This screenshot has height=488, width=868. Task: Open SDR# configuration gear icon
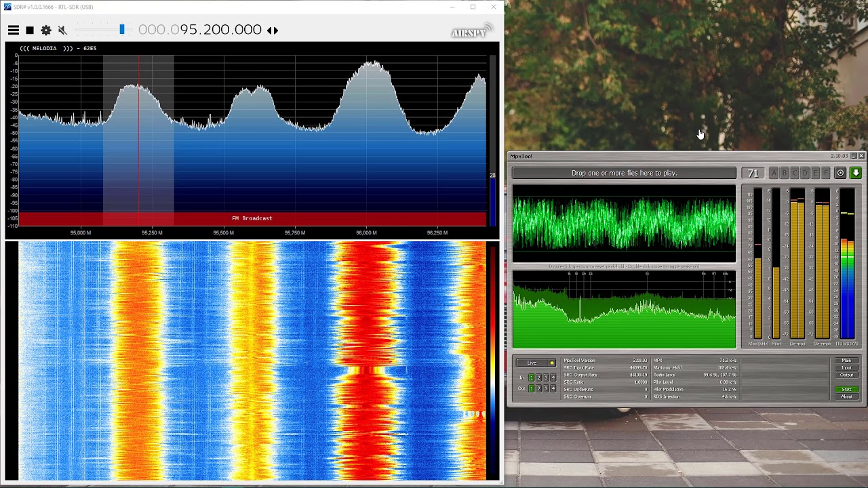coord(46,30)
